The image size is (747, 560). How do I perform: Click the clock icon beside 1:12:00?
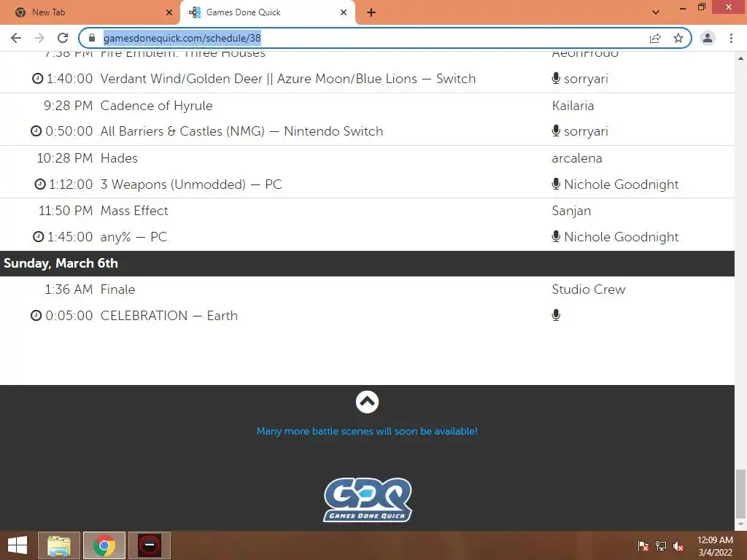click(40, 184)
